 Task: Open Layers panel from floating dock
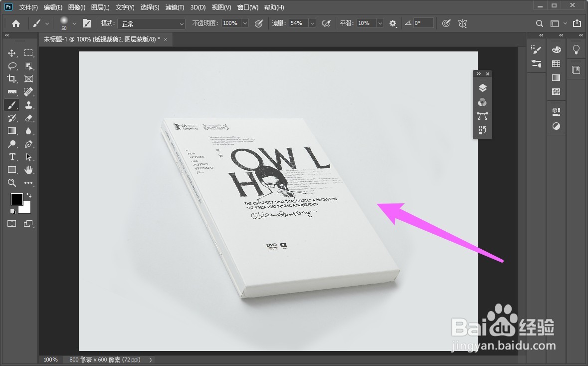(483, 88)
